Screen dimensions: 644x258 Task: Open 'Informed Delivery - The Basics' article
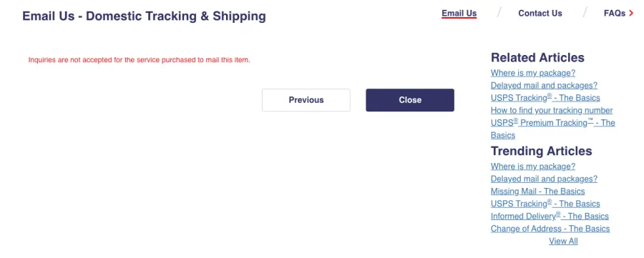[550, 216]
